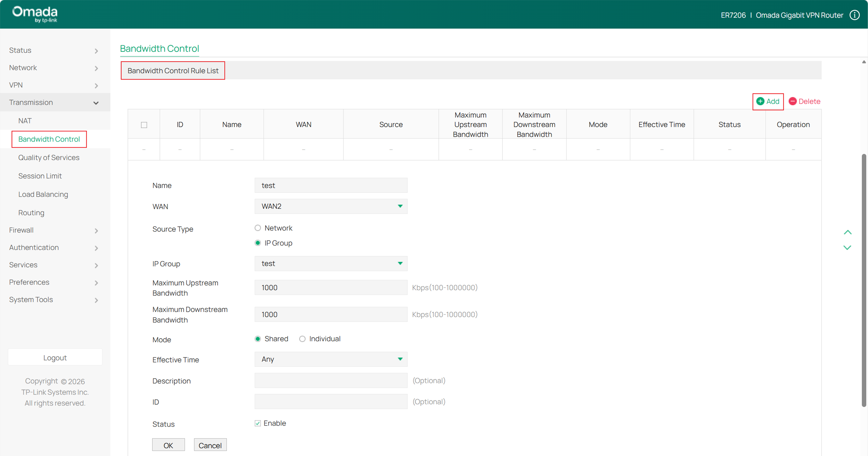The height and width of the screenshot is (456, 868).
Task: Click the OK button
Action: 168,445
